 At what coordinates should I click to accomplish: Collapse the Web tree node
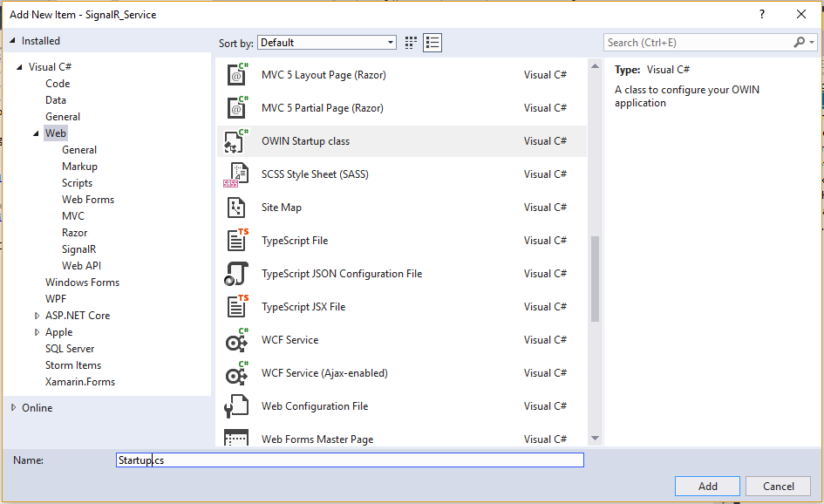(x=37, y=133)
